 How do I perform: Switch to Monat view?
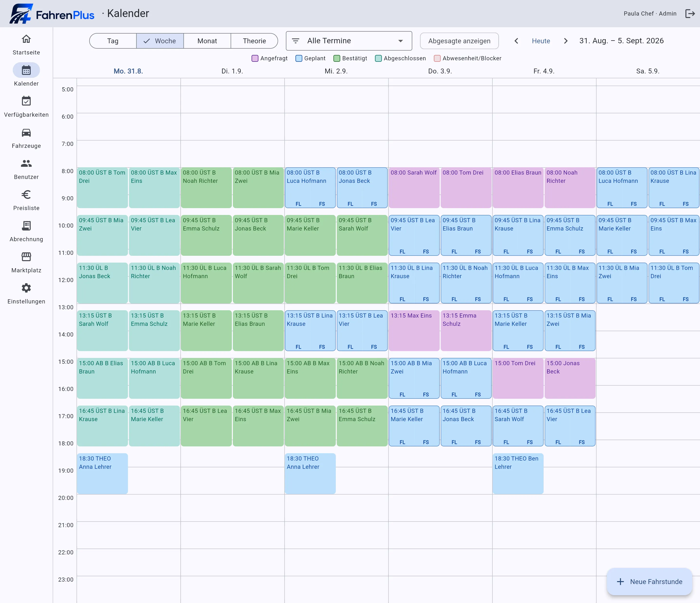(207, 41)
